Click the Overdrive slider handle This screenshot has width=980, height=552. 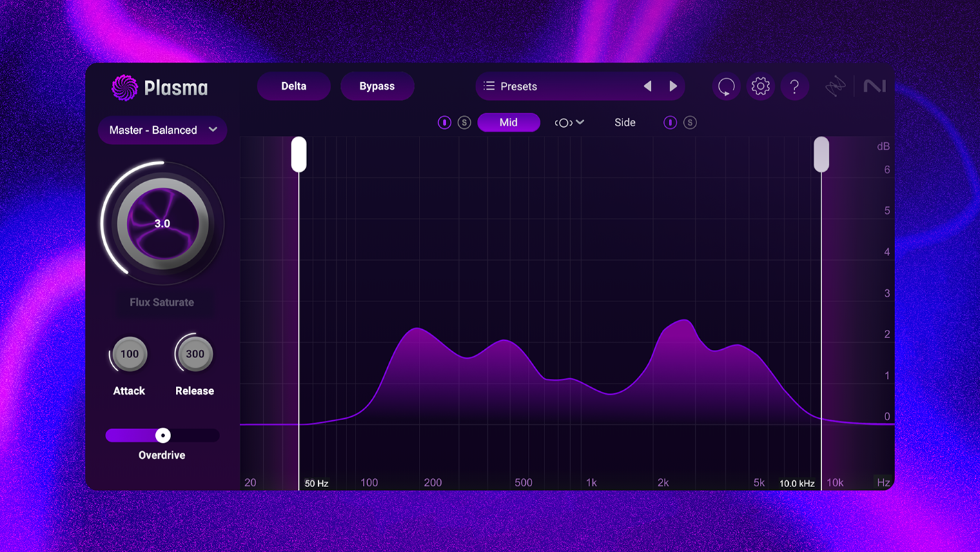coord(163,435)
